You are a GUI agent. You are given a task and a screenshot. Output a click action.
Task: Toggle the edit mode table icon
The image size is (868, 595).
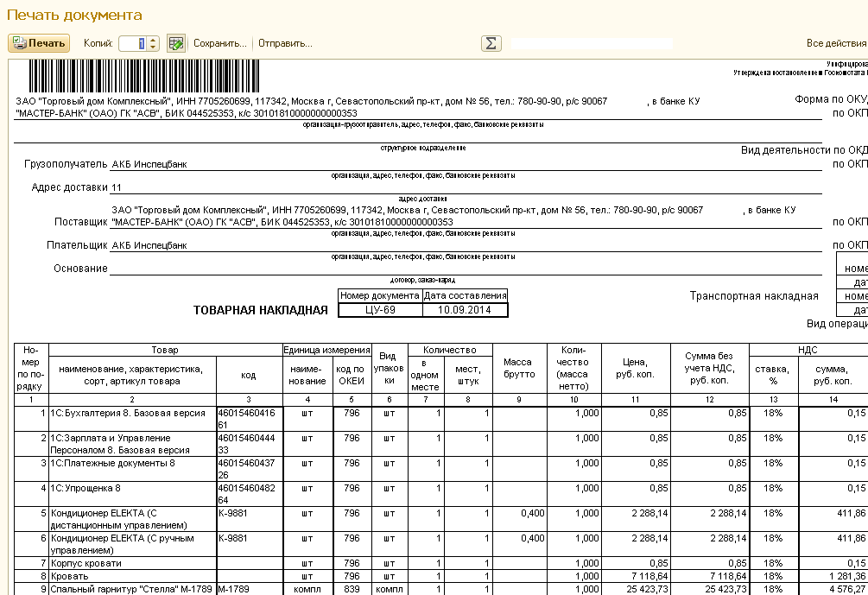tap(176, 43)
